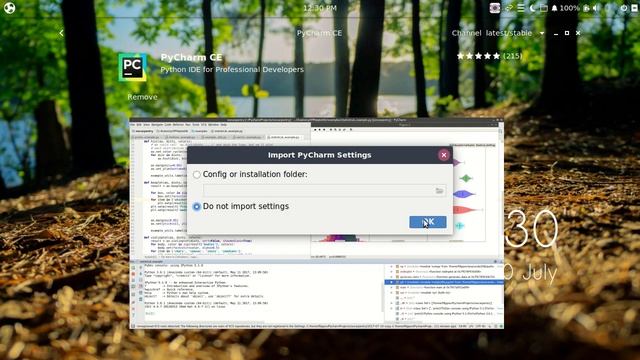Open the volume speaker icon
The height and width of the screenshot is (360, 640).
coord(596,8)
